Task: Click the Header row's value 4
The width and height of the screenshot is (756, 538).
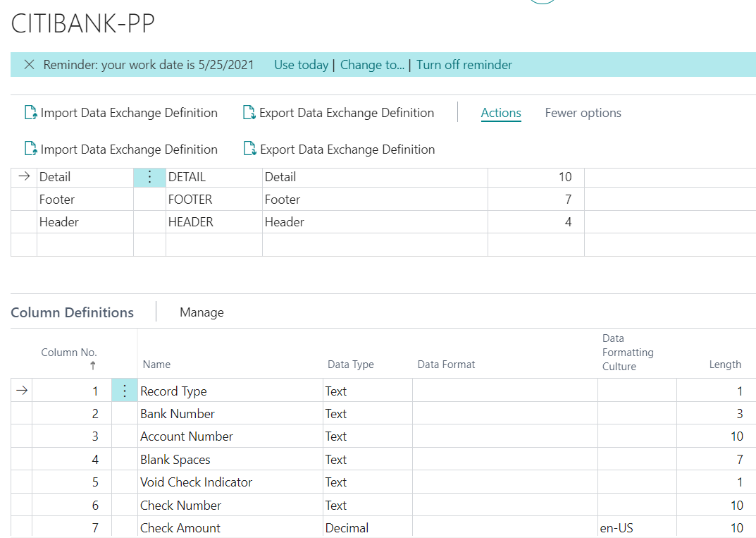Action: pyautogui.click(x=536, y=222)
